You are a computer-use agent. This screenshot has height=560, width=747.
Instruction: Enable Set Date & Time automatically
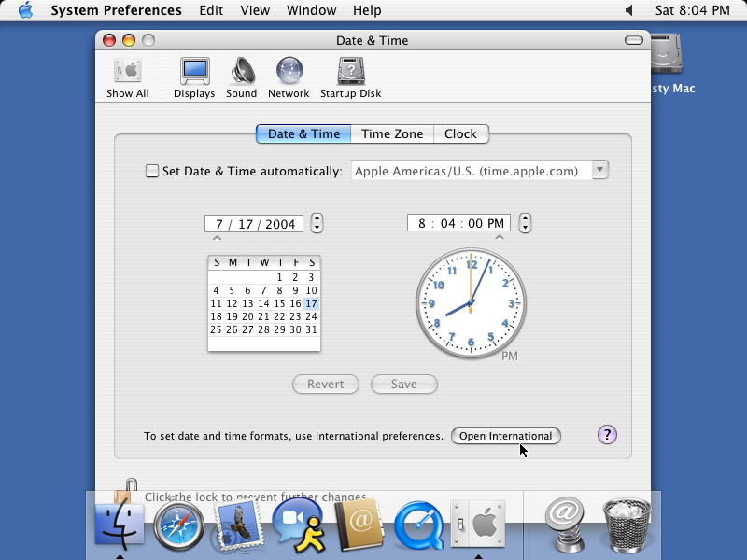[x=151, y=171]
